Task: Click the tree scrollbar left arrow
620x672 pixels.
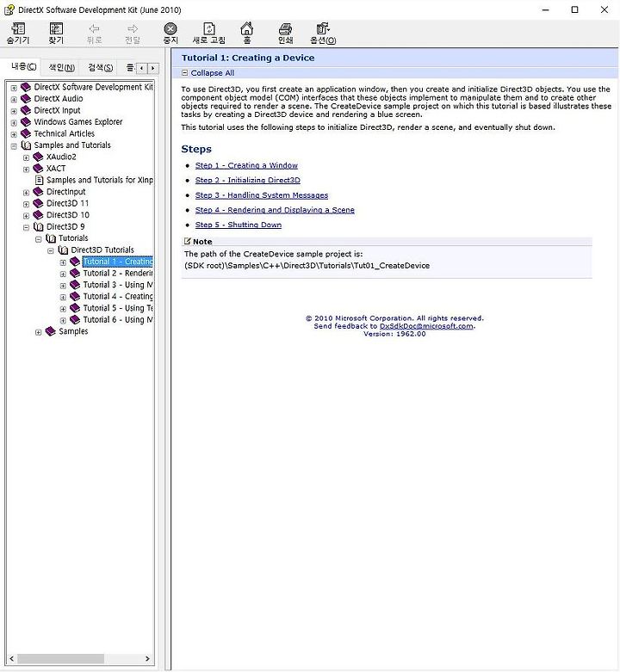Action: coord(11,658)
